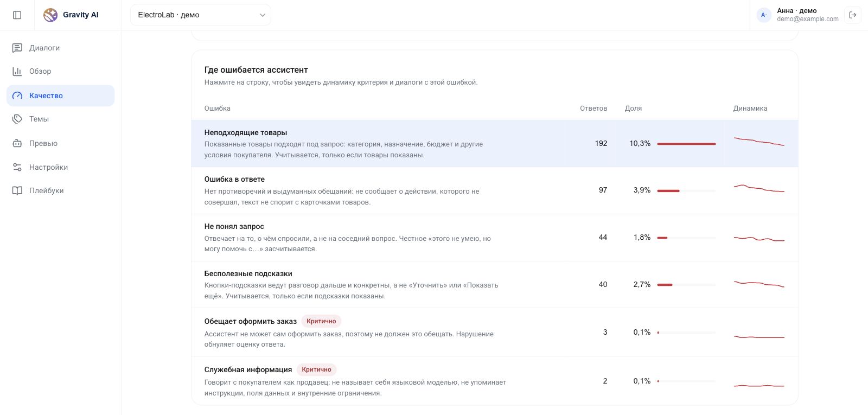
Task: Click the Критично badge beside Обещает оформить заказ
Action: pos(321,321)
